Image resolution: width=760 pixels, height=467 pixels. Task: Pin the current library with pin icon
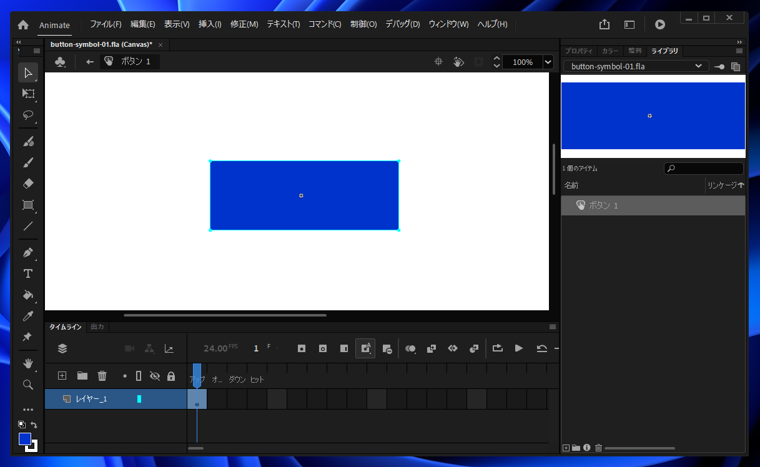(x=720, y=66)
